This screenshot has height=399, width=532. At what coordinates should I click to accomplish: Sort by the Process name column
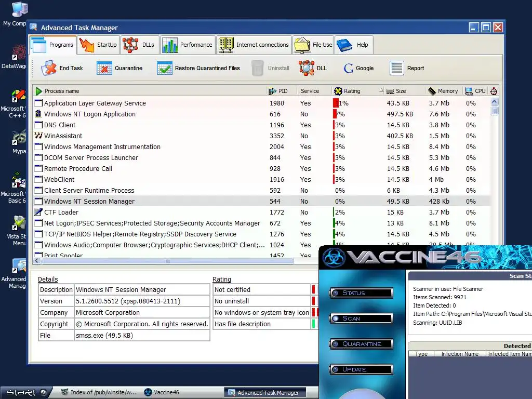point(149,91)
